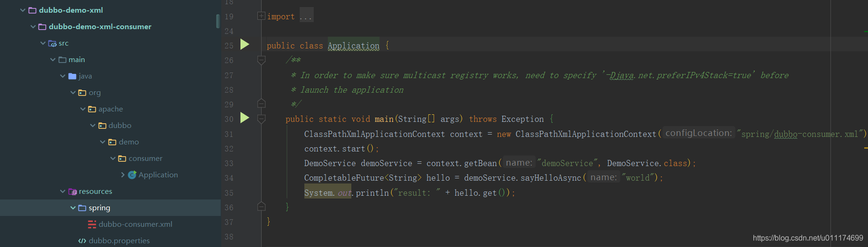Screen dimensions: 868x247
Task: Click the dubbo.properties file icon
Action: pyautogui.click(x=82, y=241)
